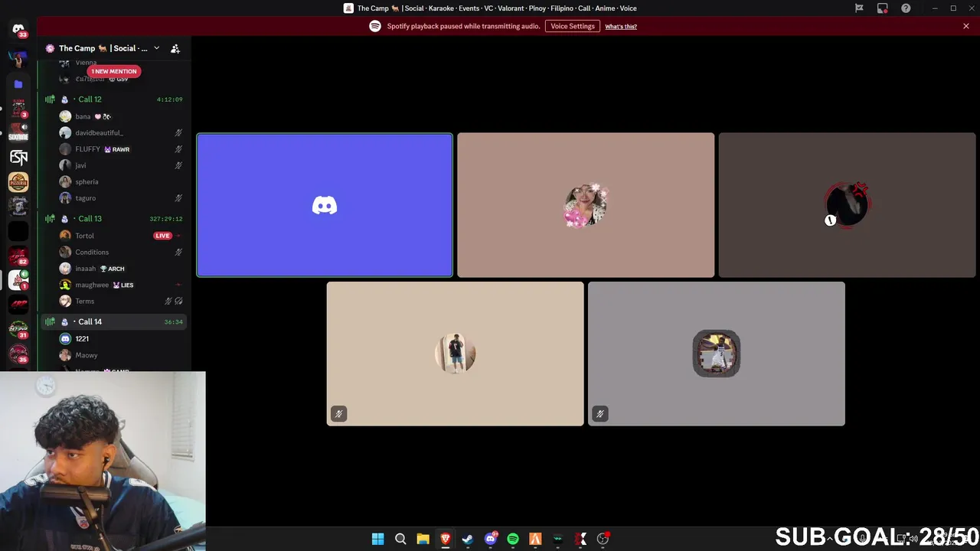The height and width of the screenshot is (551, 980).
Task: Switch to Brave browser in taskbar
Action: pos(446,539)
